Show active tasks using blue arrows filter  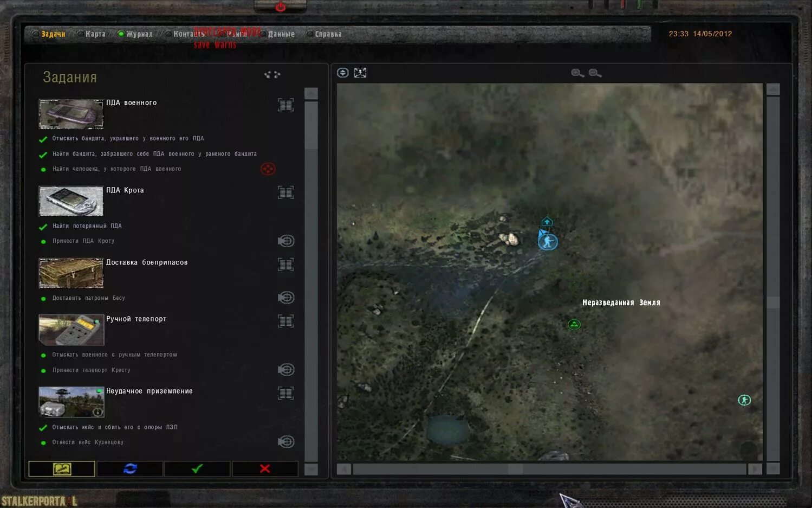(130, 468)
